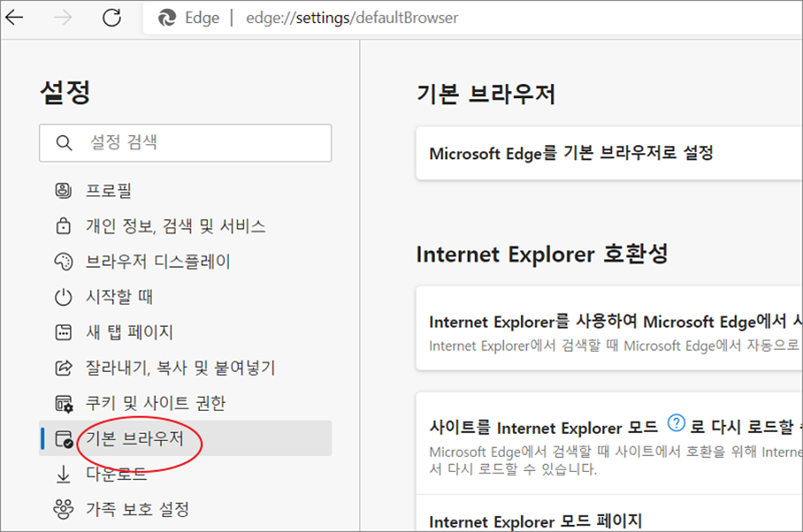
Task: Click 사이트를 Internet Explorer 모드 setting text
Action: [x=544, y=427]
